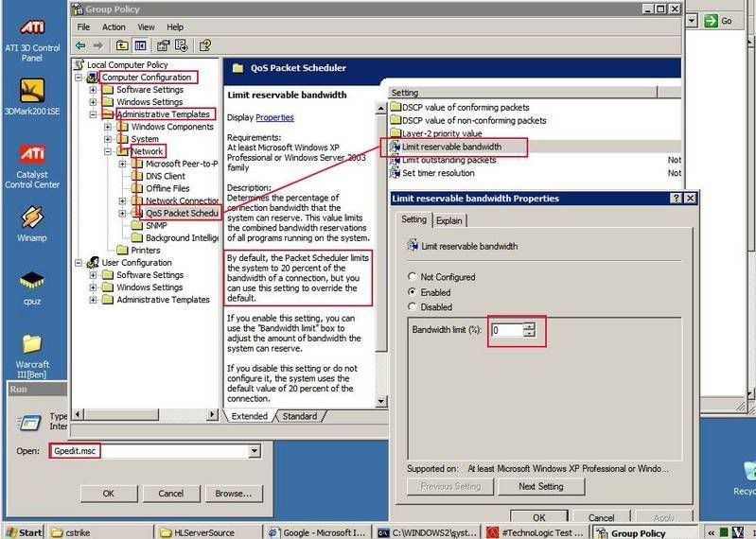Open Warcraft III[Ben] desktop folder
This screenshot has width=756, height=539.
[32, 343]
